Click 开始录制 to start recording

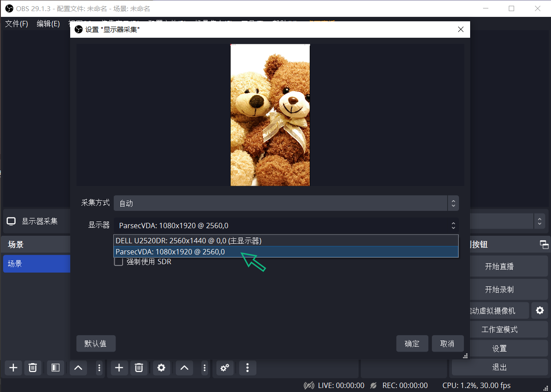coord(499,289)
